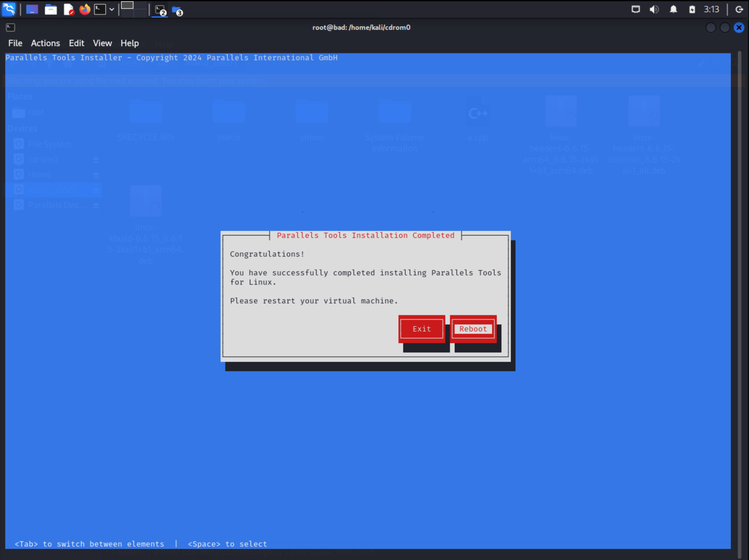Click the clock showing 3:13
This screenshot has width=749, height=560.
711,9
